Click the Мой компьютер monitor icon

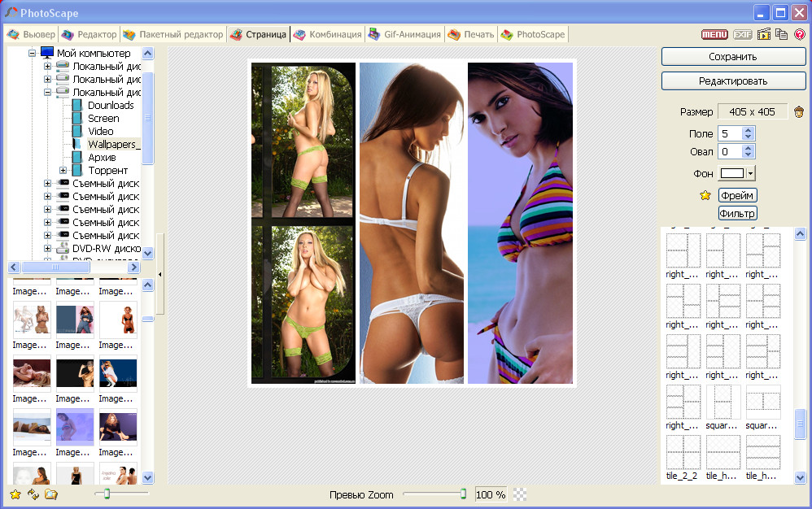click(x=47, y=53)
